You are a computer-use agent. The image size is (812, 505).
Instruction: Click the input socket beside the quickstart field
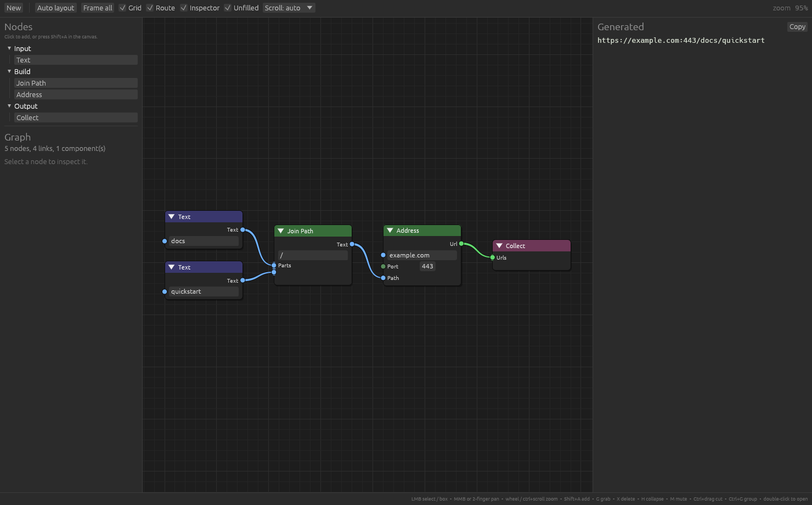(x=165, y=291)
